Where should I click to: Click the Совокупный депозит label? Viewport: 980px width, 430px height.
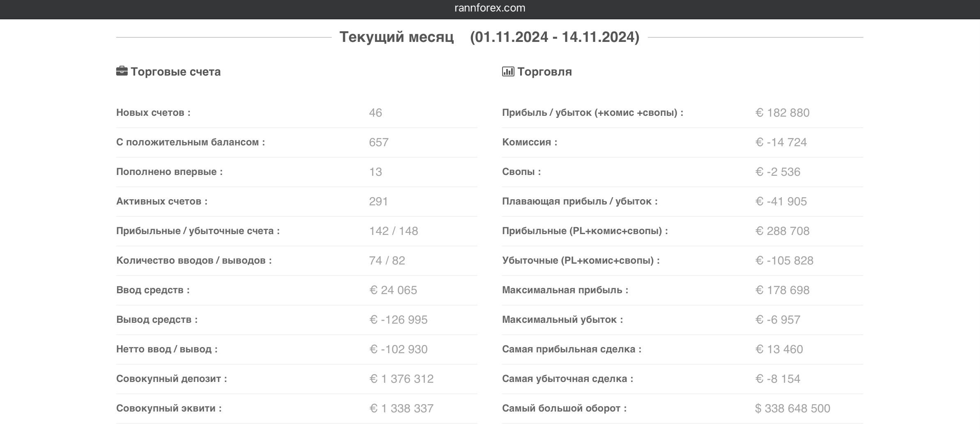coord(172,379)
